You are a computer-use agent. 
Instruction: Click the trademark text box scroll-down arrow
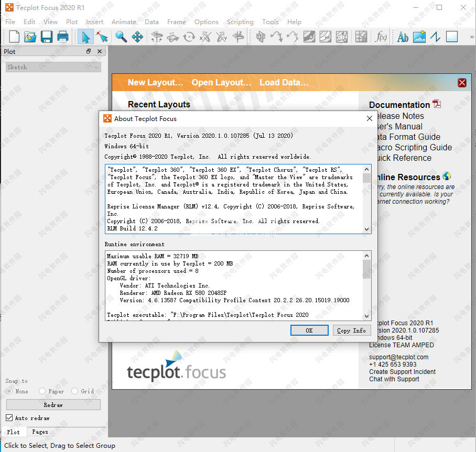coord(367,229)
